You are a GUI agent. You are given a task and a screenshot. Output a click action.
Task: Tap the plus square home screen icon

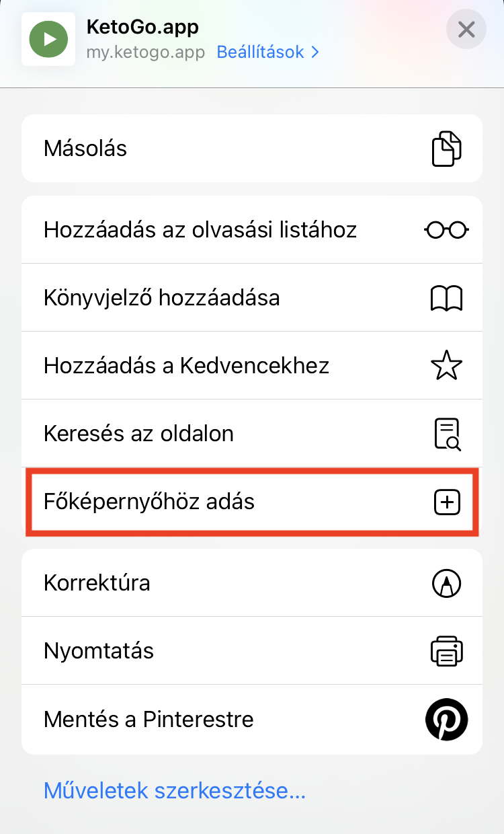point(446,502)
